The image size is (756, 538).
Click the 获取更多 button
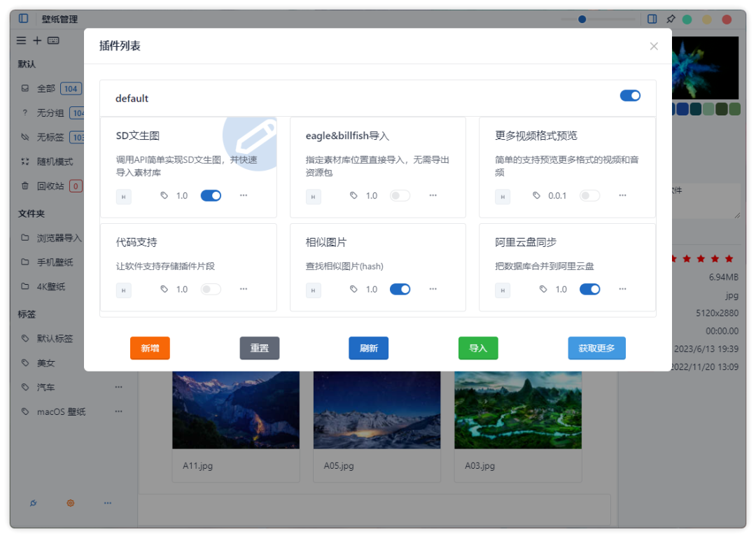point(597,348)
